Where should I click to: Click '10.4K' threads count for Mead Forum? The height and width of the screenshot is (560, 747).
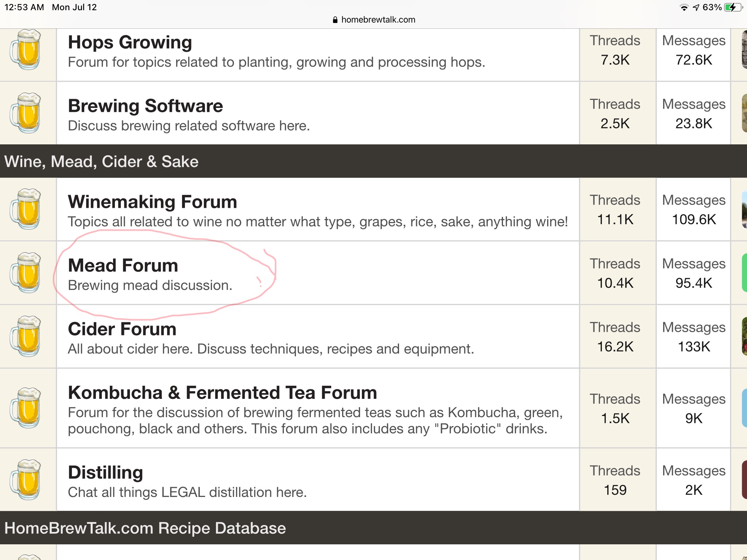coord(615,283)
